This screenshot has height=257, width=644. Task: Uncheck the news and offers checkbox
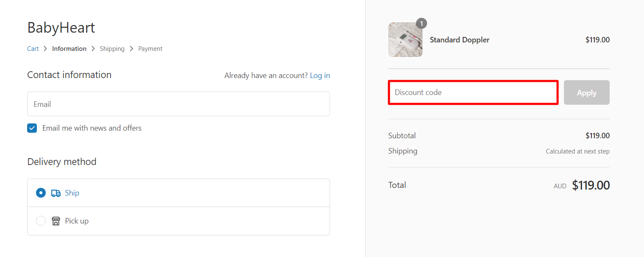(x=32, y=128)
